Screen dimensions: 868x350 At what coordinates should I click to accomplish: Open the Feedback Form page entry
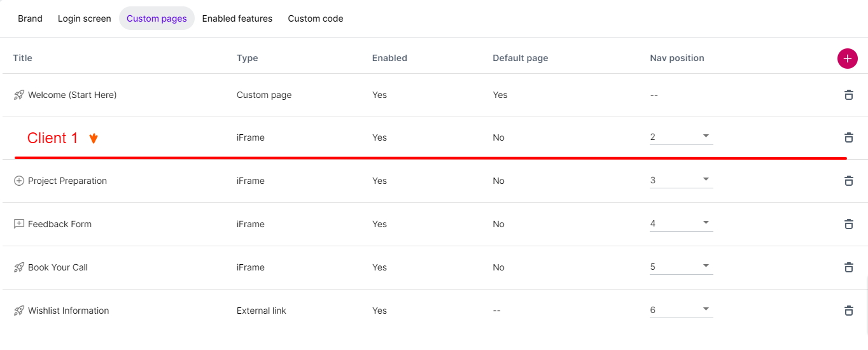tap(60, 224)
